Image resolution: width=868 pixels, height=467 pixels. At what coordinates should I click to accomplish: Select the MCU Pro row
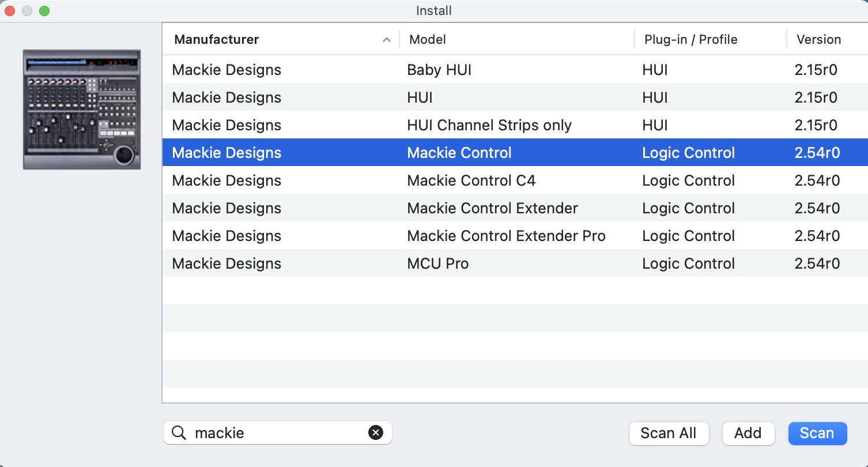437,263
